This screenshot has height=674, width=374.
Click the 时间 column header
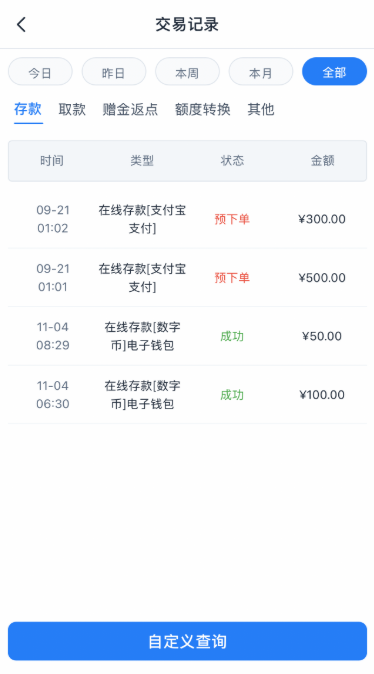pos(52,161)
